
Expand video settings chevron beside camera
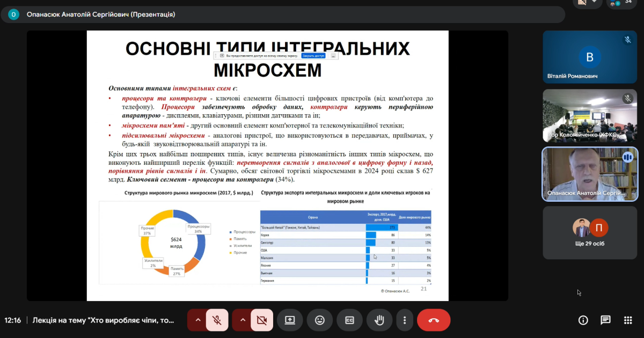[243, 320]
